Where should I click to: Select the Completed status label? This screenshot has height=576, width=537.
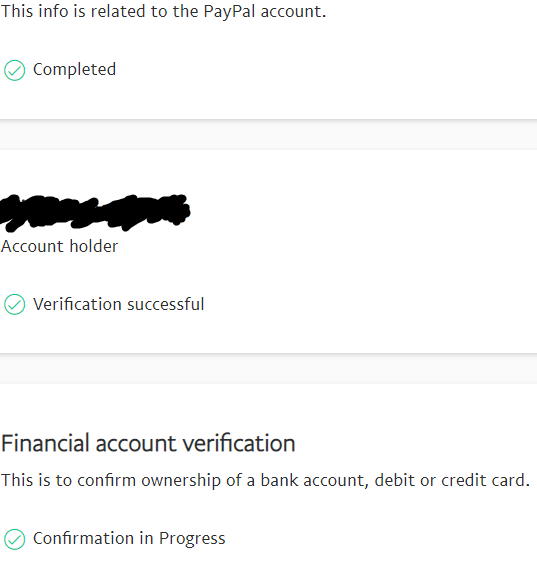75,69
